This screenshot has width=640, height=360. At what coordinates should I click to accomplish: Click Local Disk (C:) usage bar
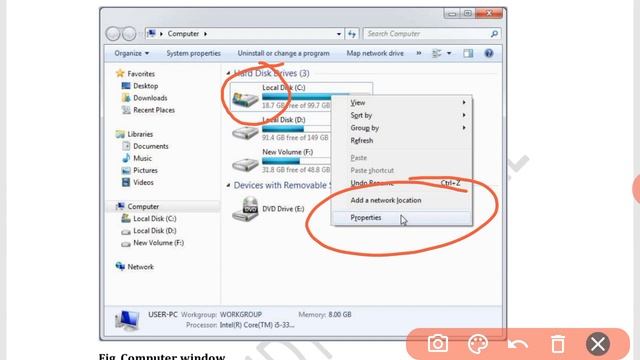point(297,97)
